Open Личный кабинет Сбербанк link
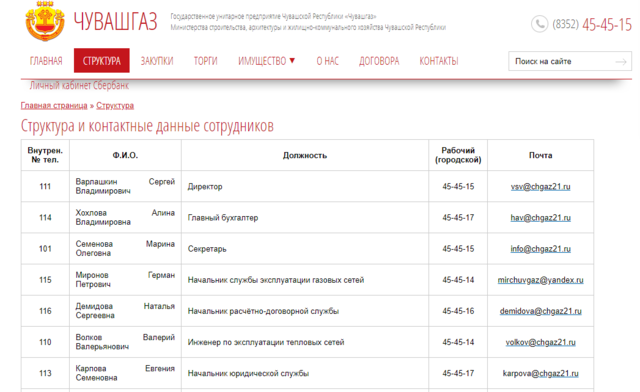This screenshot has width=640, height=392. point(79,85)
